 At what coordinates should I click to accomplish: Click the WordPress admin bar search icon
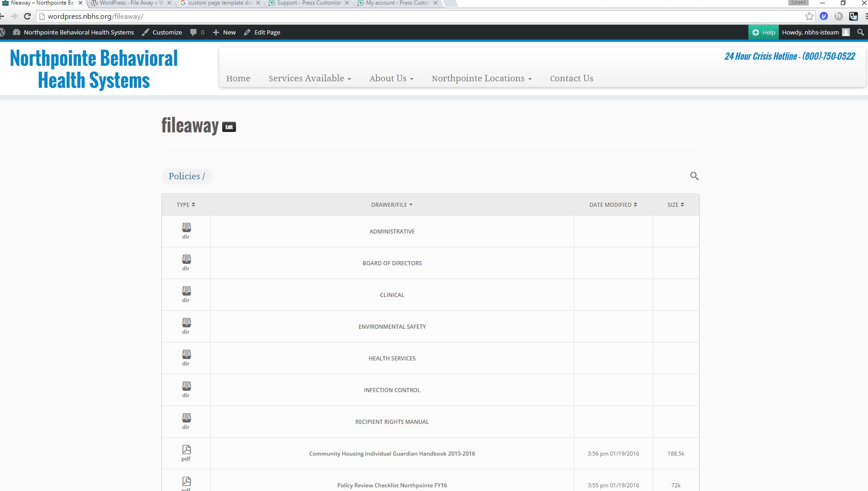tap(860, 32)
